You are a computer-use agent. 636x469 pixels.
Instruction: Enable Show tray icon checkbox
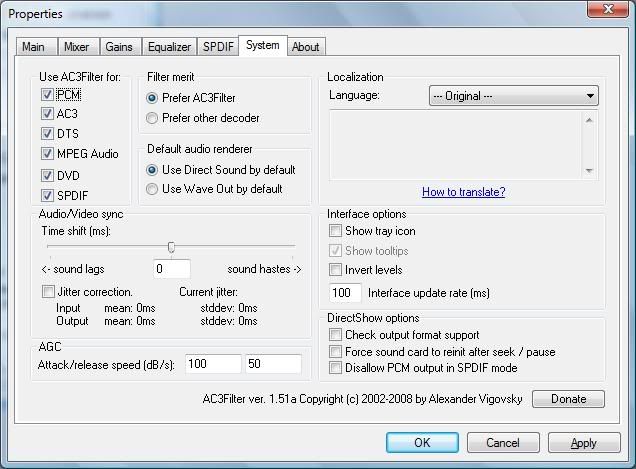point(335,230)
